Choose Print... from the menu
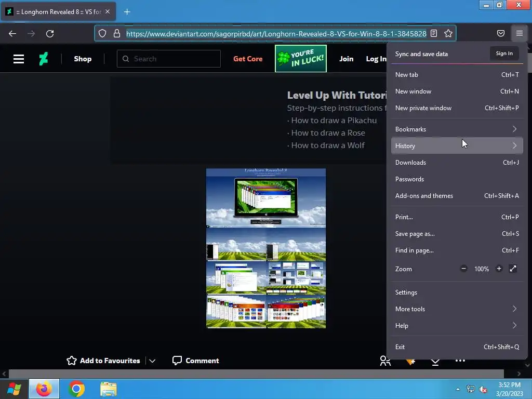The width and height of the screenshot is (532, 399). click(457, 217)
